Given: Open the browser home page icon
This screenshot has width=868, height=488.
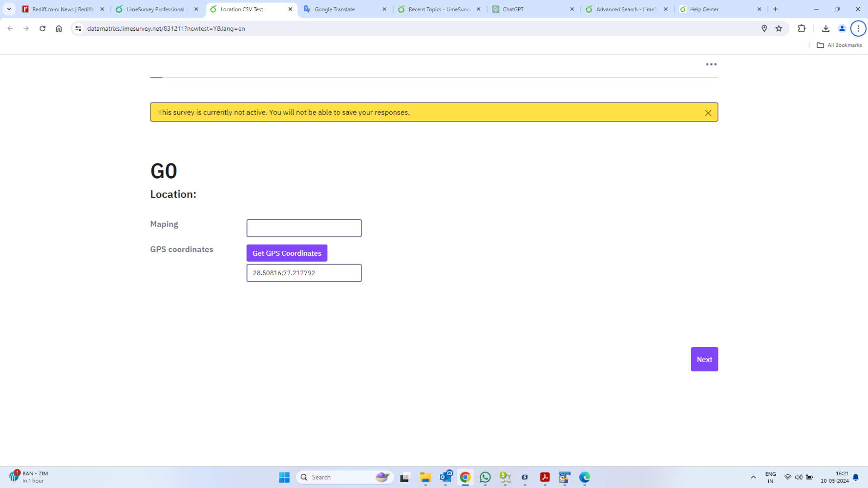Looking at the screenshot, I should [x=59, y=28].
